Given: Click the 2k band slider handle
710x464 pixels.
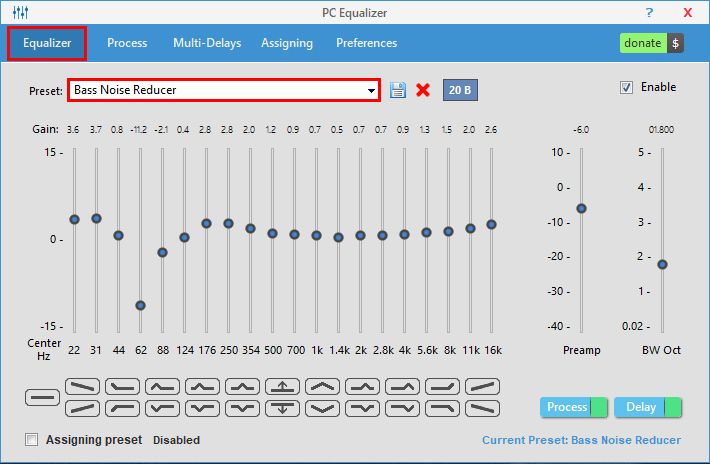Looking at the screenshot, I should [x=360, y=235].
